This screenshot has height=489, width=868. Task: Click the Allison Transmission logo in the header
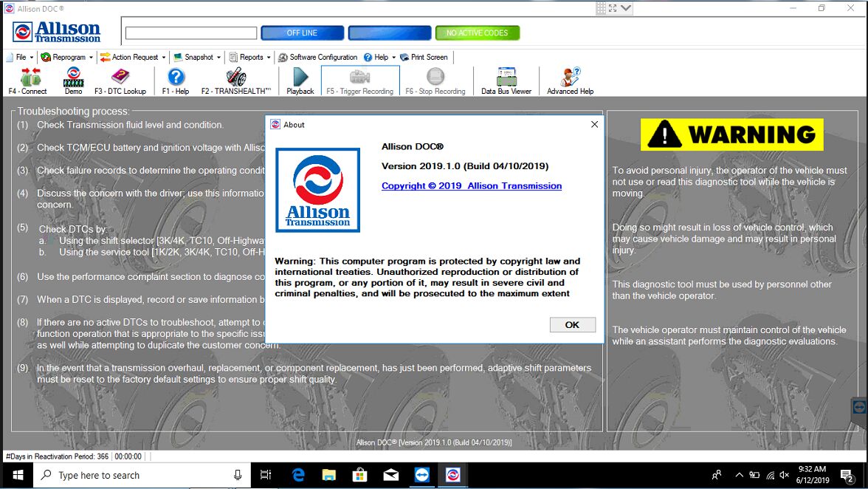56,32
